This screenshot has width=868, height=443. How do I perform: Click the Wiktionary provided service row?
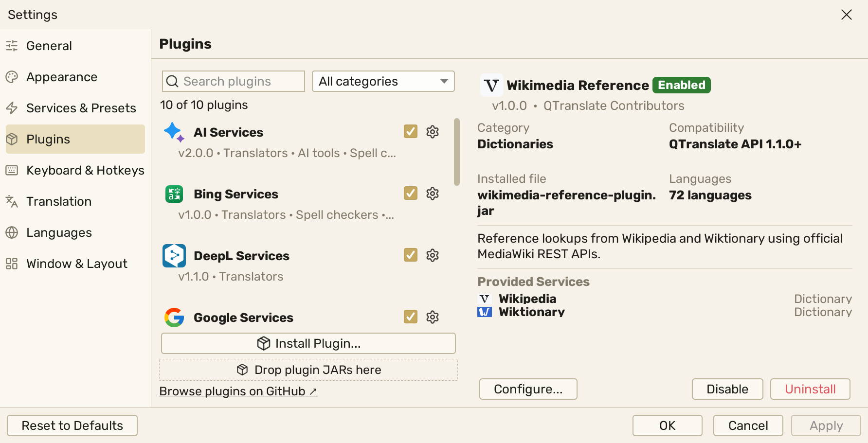click(665, 312)
